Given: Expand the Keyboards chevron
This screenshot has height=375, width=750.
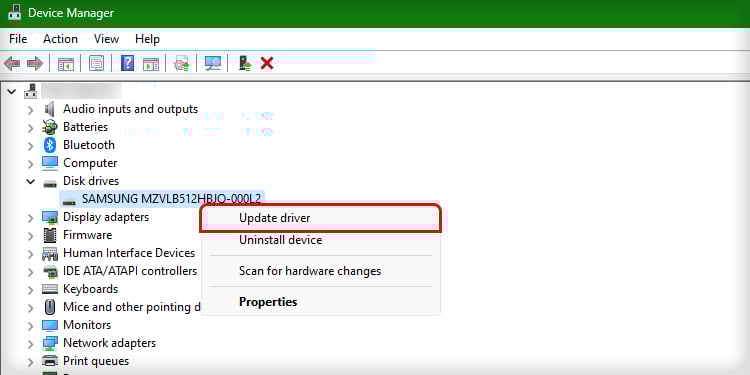Looking at the screenshot, I should (31, 290).
